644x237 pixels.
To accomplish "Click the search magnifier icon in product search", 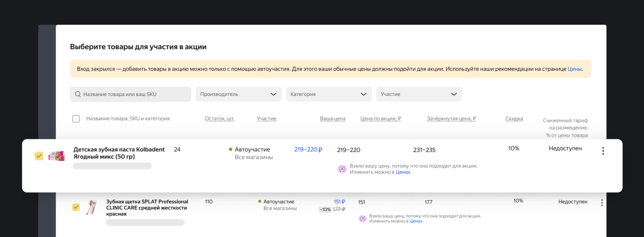I will pyautogui.click(x=78, y=94).
